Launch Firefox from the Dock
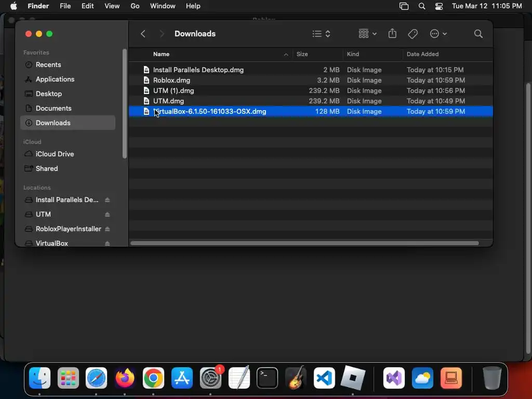Screen dimensions: 532x399 click(125, 378)
